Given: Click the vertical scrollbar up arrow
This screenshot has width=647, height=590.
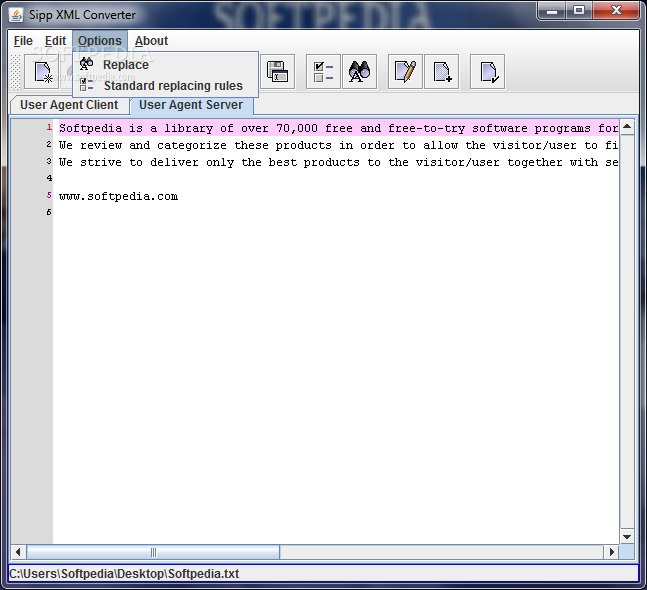Looking at the screenshot, I should pos(627,127).
